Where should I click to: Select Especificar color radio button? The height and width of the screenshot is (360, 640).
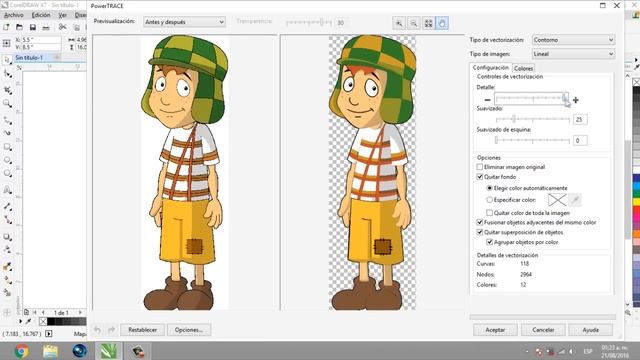489,200
